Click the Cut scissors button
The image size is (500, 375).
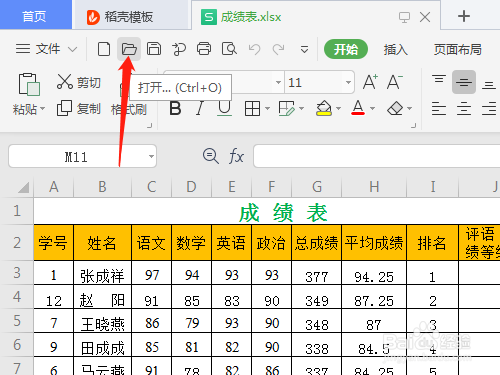78,82
